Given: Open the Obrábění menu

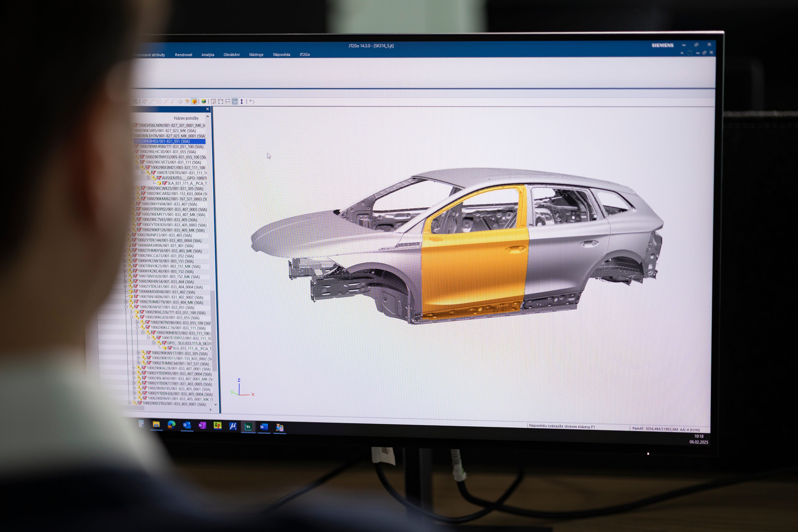Looking at the screenshot, I should [231, 55].
